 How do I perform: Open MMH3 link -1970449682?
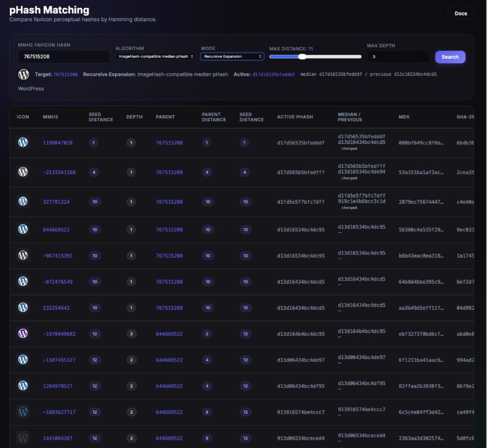click(59, 334)
